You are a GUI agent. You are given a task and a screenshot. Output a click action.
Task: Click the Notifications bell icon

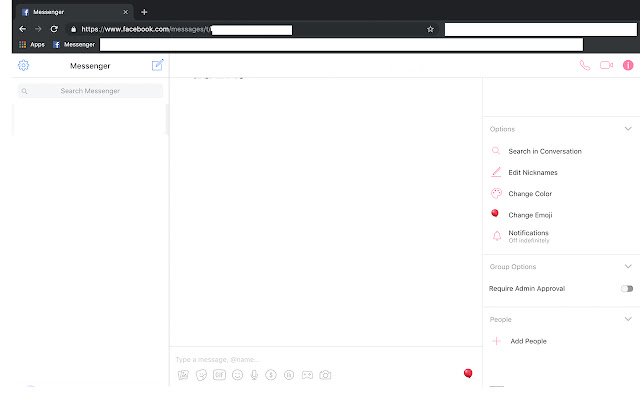click(x=497, y=236)
